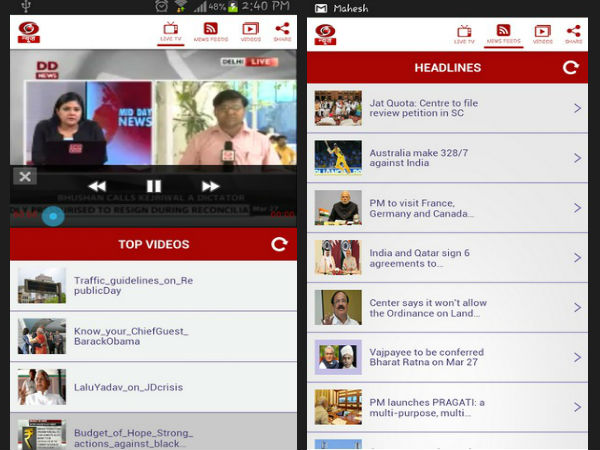Open Lalu Yadav video thumbnail

[x=42, y=387]
